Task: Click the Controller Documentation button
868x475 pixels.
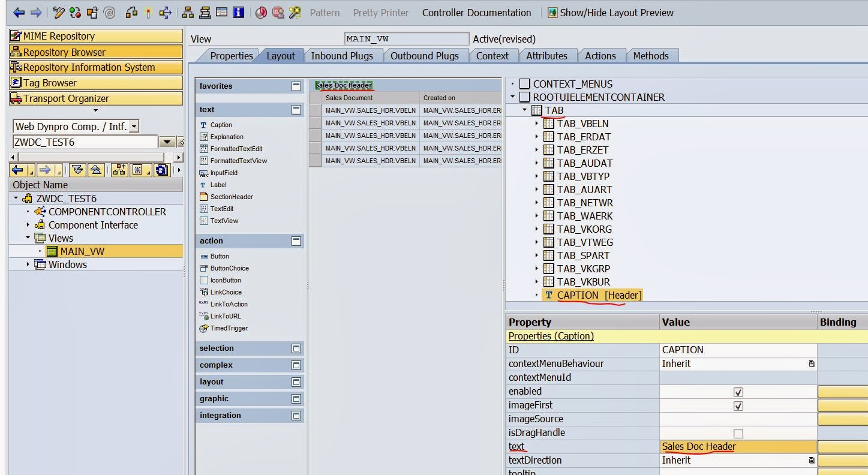Action: 476,13
